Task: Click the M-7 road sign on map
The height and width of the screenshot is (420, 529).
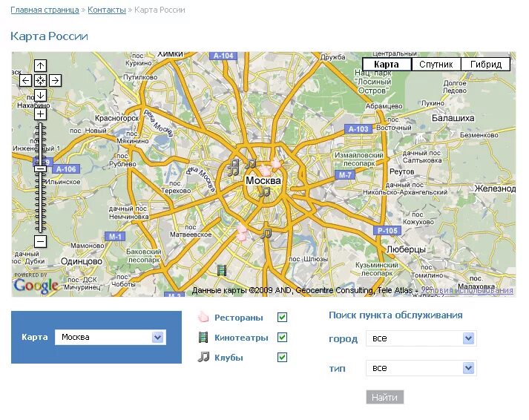Action: coord(345,174)
